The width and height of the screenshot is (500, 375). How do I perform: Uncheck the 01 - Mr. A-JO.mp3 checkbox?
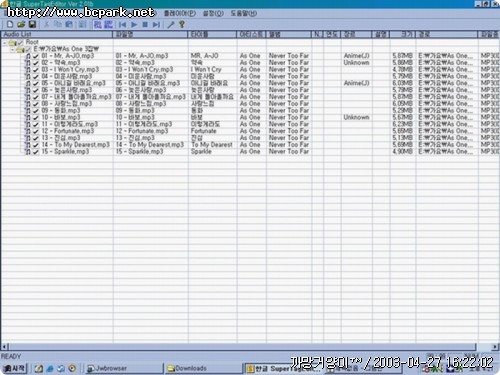[36, 56]
